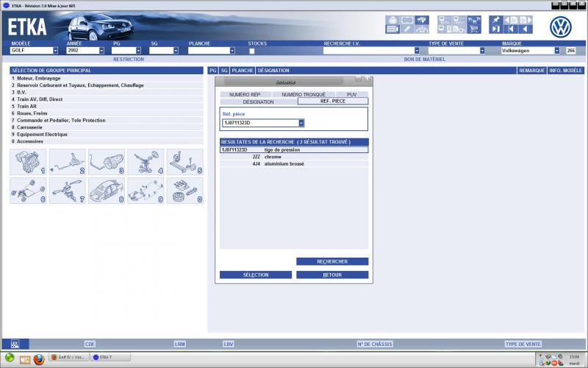Open main group 0 accessories thumbnail
The height and width of the screenshot is (368, 588).
[185, 191]
